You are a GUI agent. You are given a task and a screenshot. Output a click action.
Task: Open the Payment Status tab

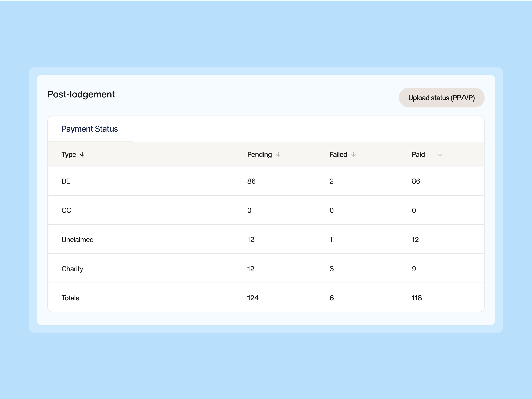(x=90, y=129)
